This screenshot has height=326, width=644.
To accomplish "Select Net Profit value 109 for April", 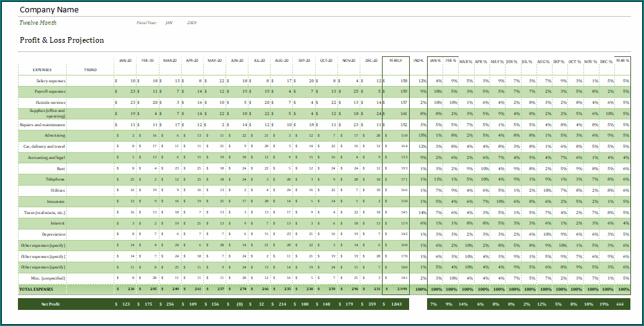I will tap(192, 304).
